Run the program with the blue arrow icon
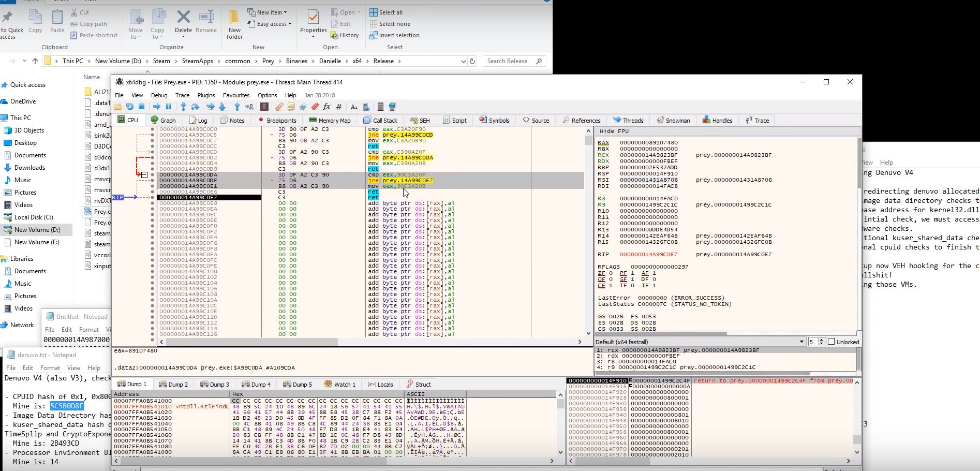The width and height of the screenshot is (980, 471). [x=156, y=107]
